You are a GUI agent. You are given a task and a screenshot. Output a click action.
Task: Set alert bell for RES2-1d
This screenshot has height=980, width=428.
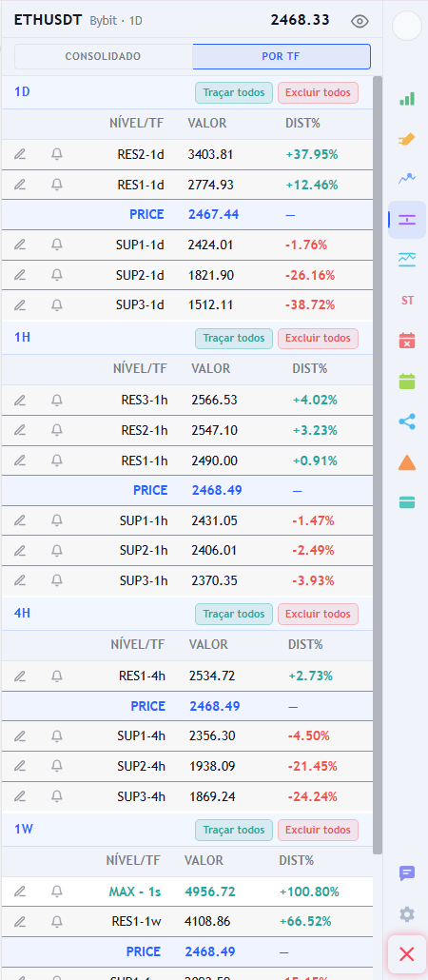point(57,154)
